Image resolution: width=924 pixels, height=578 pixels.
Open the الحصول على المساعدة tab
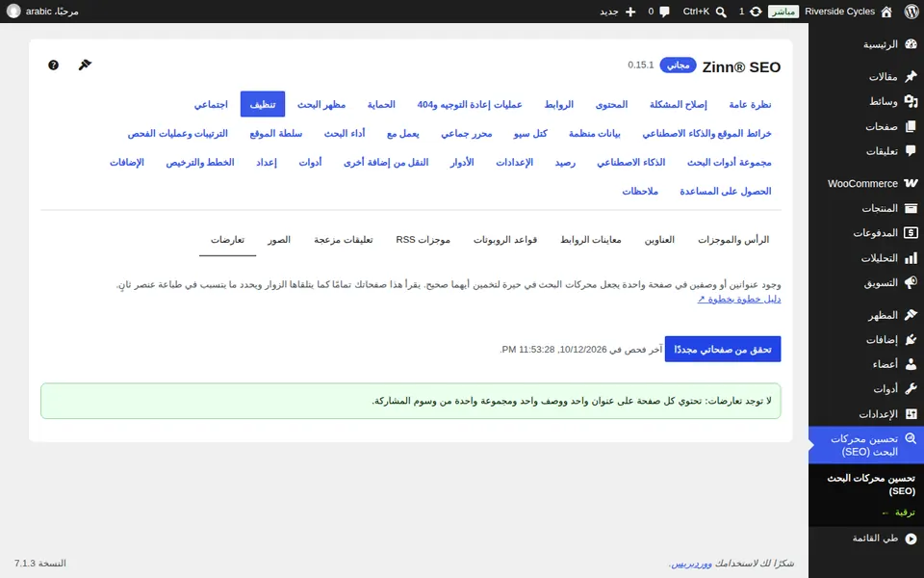click(x=726, y=191)
